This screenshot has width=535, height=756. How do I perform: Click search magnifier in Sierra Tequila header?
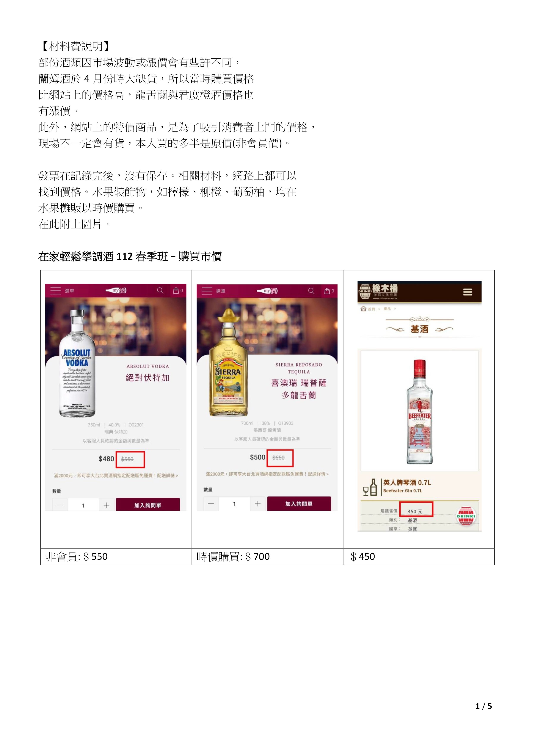click(x=311, y=291)
